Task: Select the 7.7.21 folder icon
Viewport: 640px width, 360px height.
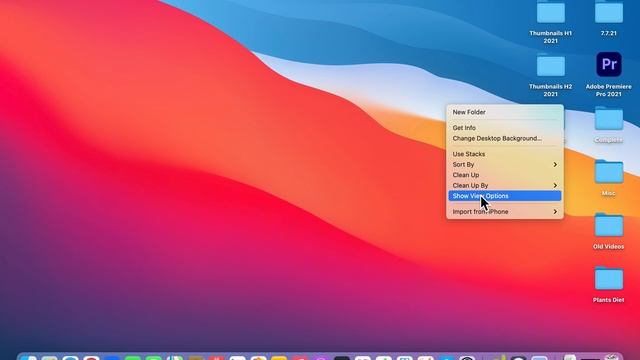Action: click(609, 12)
